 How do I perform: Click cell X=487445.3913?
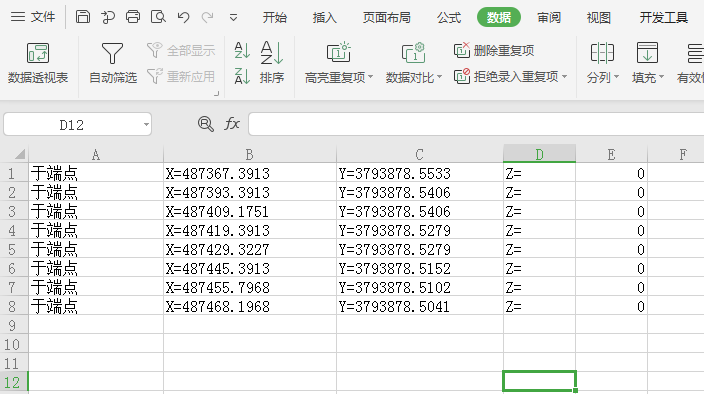(250, 268)
